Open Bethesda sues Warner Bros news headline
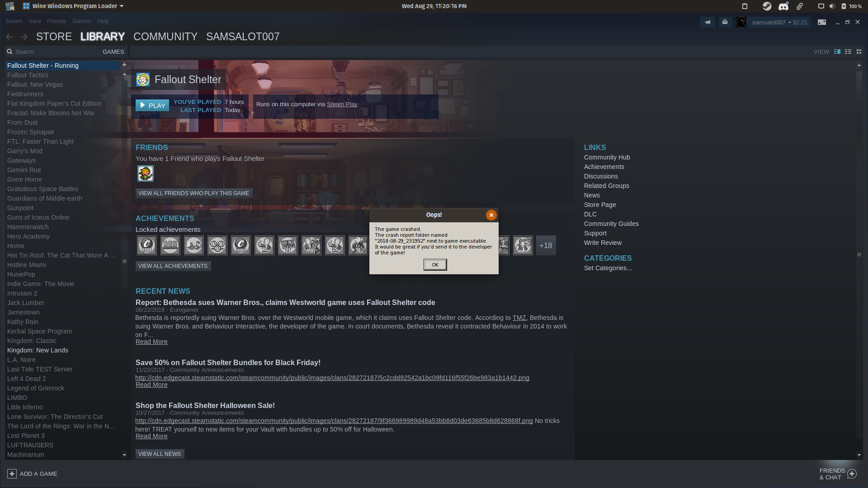868x488 pixels. [285, 303]
